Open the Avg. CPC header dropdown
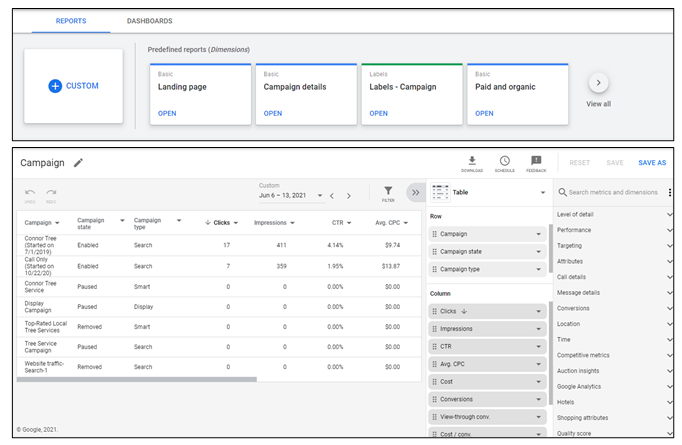The image size is (682, 445). [x=406, y=223]
